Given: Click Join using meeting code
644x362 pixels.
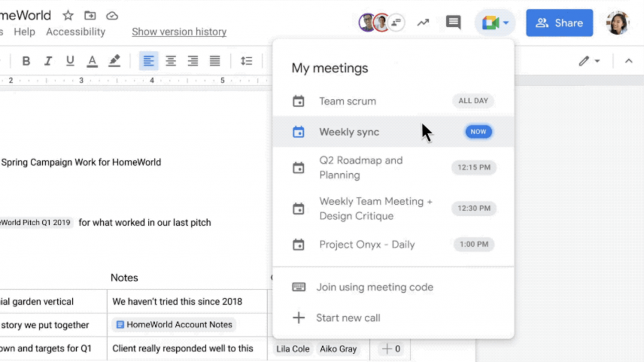Looking at the screenshot, I should click(393, 286).
